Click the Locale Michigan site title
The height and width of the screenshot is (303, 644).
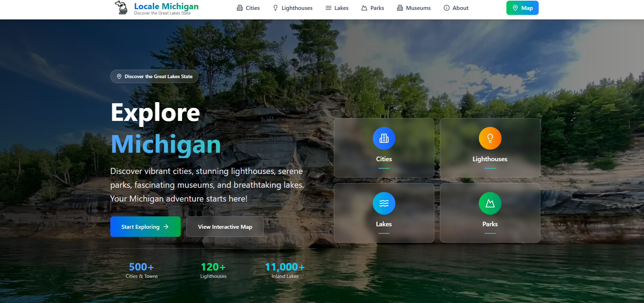tap(166, 6)
